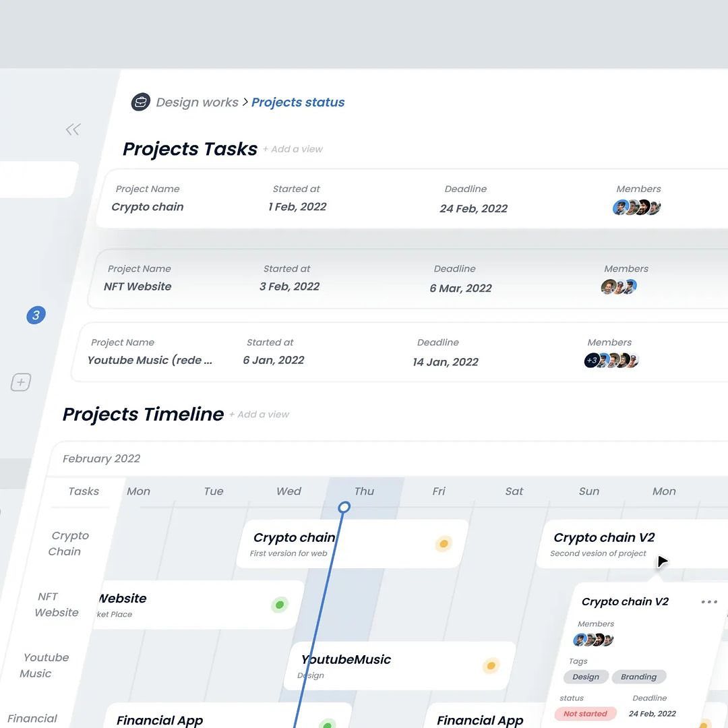This screenshot has height=728, width=728.
Task: Open the Design works breadcrumb
Action: (x=197, y=102)
